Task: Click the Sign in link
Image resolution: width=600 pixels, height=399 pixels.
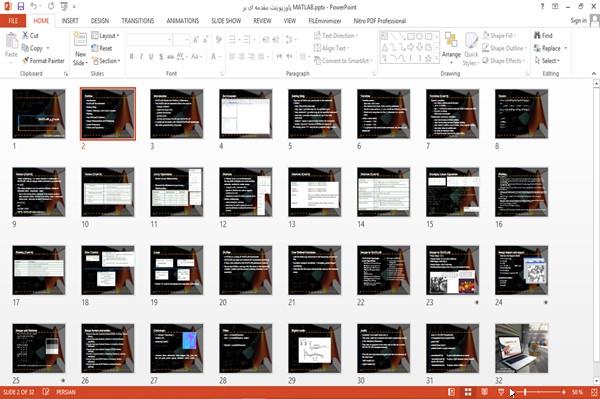Action: (579, 21)
